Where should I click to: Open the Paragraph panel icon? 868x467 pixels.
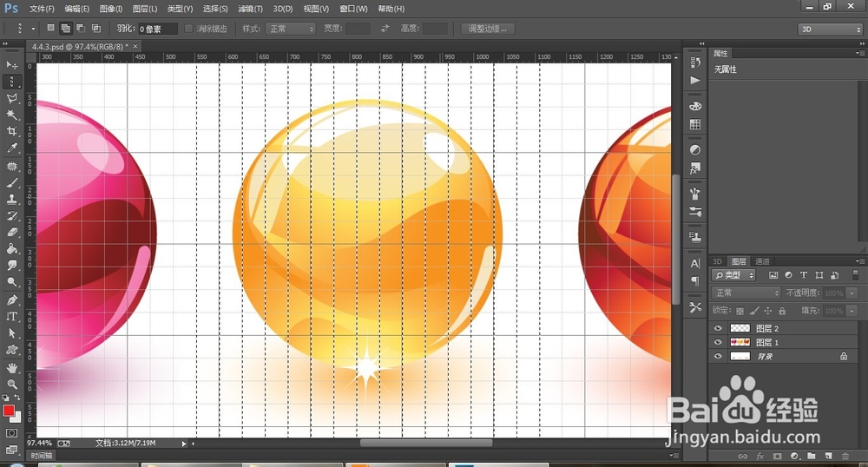click(695, 281)
